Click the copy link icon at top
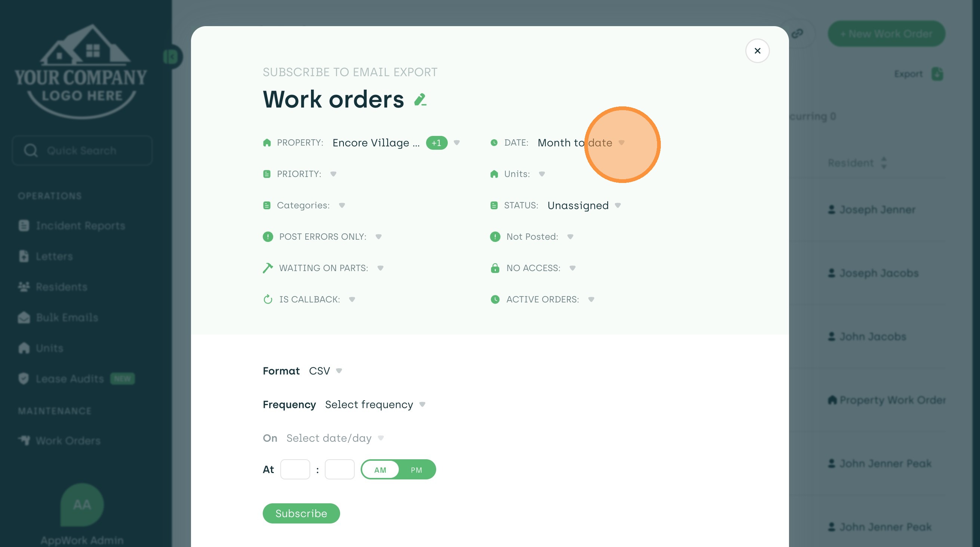The image size is (980, 547). pos(797,34)
